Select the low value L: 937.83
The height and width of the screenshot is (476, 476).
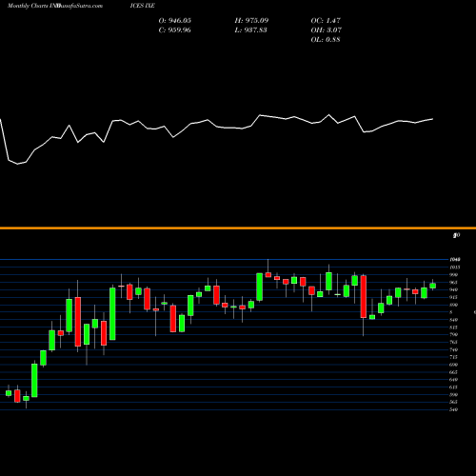251,30
